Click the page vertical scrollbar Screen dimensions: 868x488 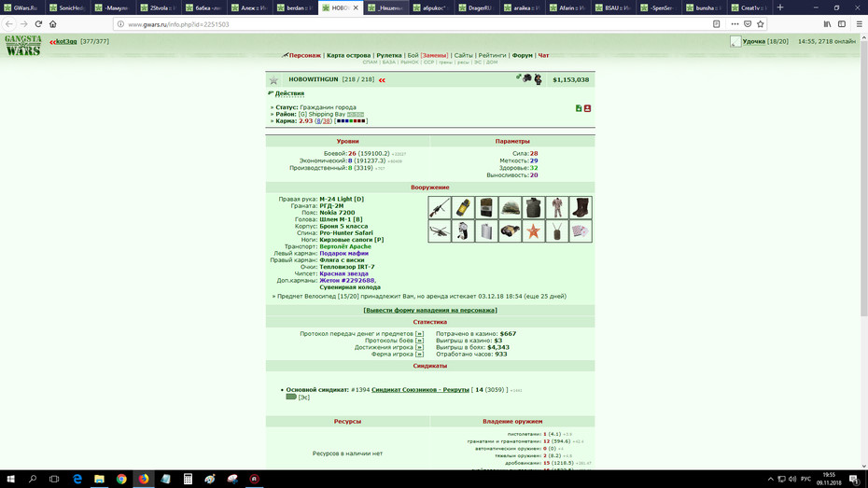tap(863, 177)
